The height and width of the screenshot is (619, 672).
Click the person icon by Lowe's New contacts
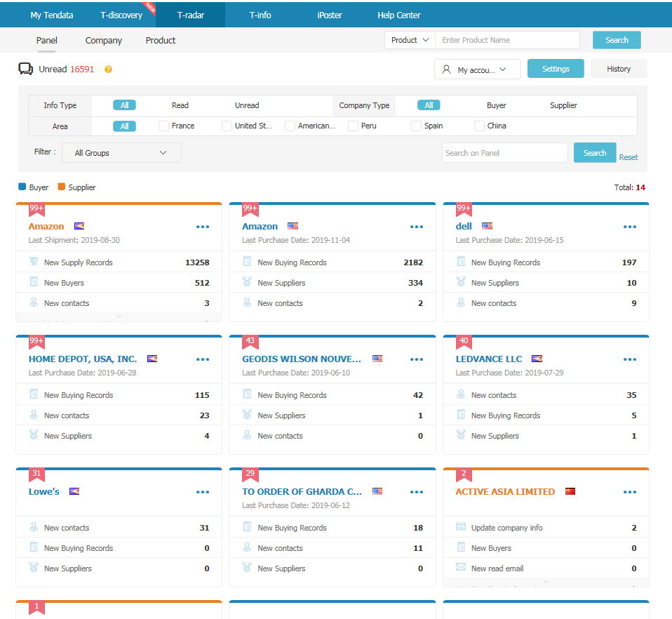34,526
